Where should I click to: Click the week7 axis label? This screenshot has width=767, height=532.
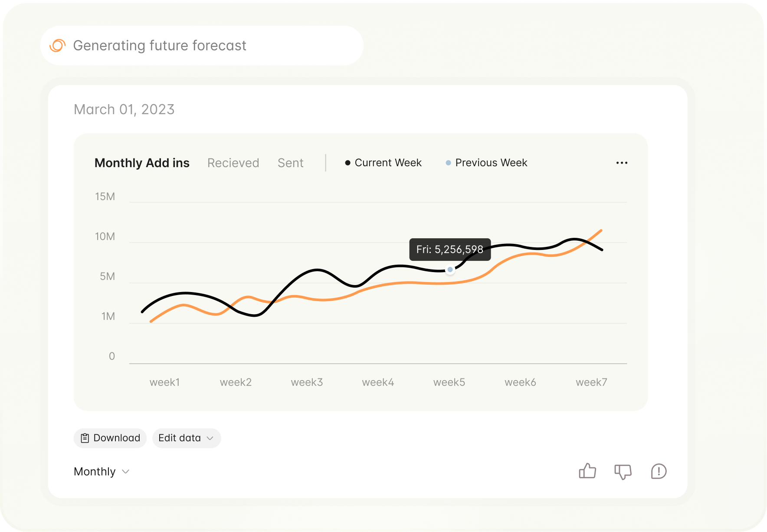(x=591, y=382)
